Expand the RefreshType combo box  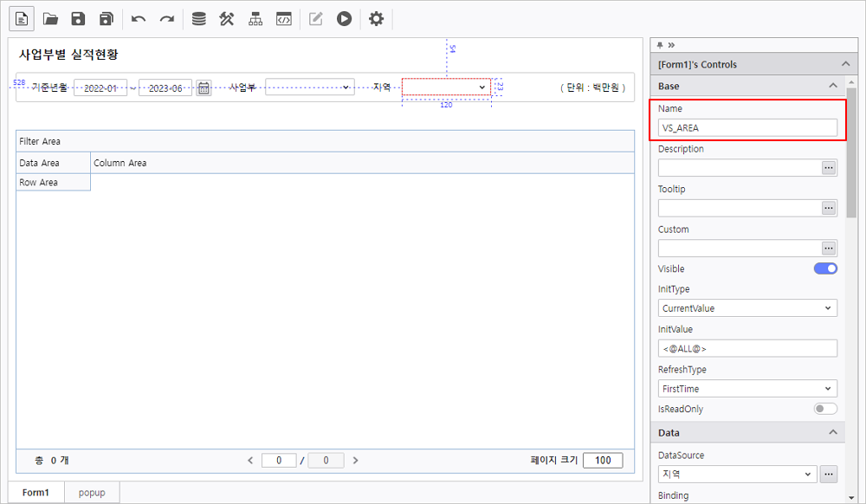click(746, 389)
